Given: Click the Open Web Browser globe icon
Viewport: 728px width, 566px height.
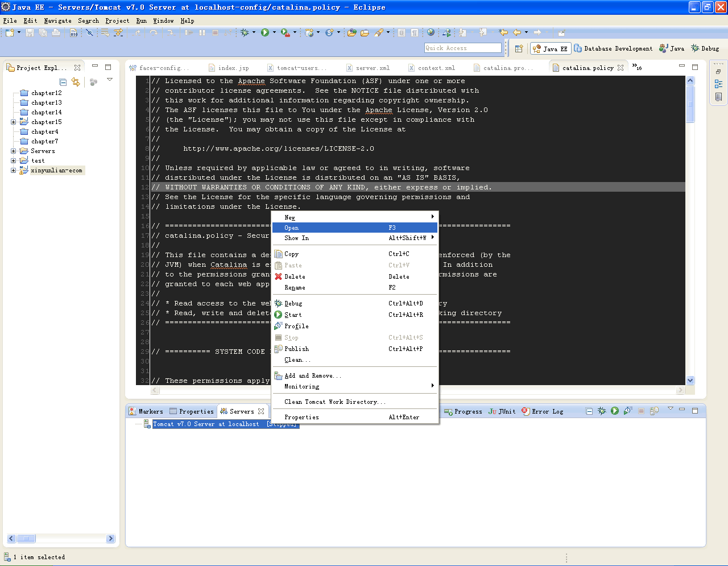Looking at the screenshot, I should tap(431, 33).
